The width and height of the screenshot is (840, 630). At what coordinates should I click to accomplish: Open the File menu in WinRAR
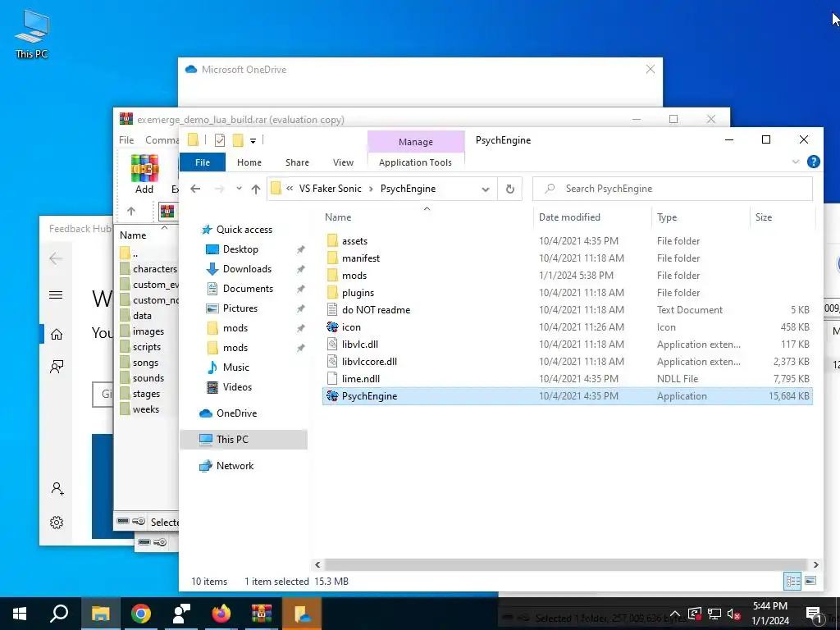pos(126,139)
